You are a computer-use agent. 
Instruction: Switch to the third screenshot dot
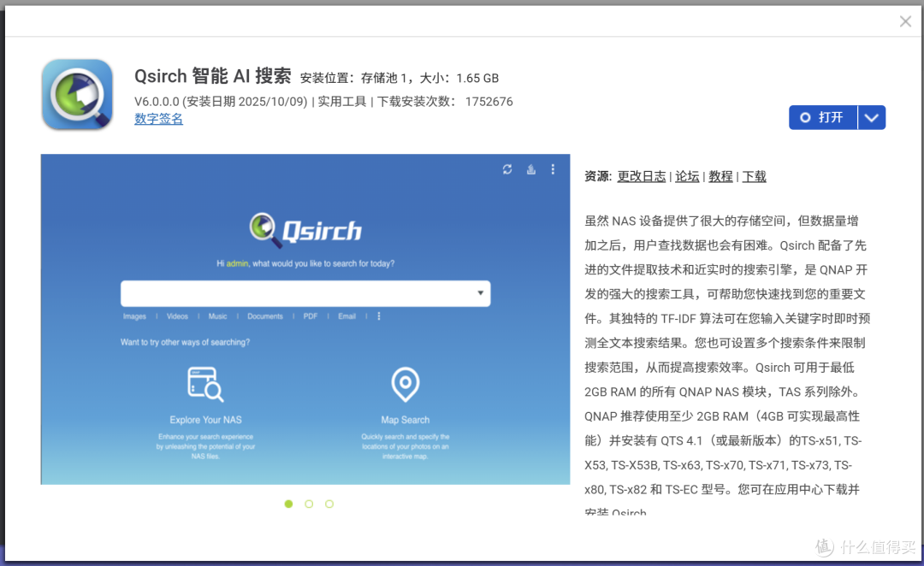(329, 504)
